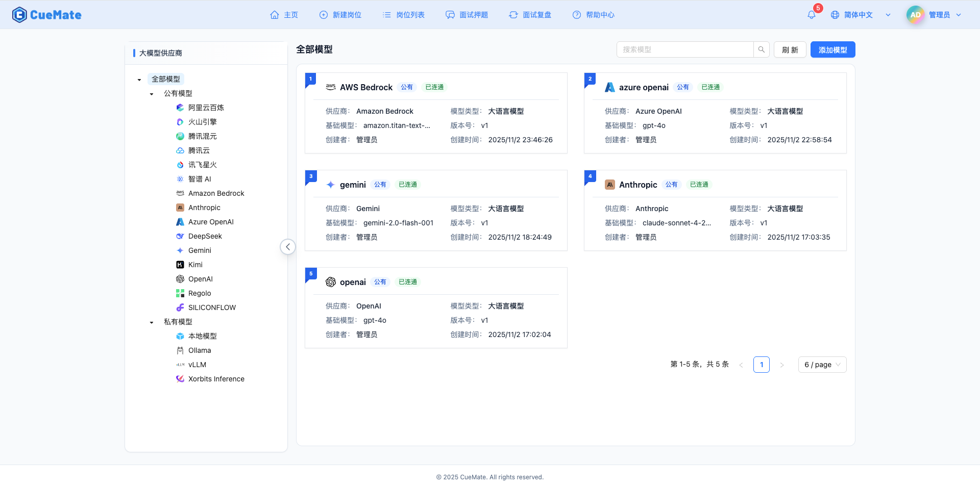The height and width of the screenshot is (489, 980).
Task: Open the notification bell icon
Action: 811,15
